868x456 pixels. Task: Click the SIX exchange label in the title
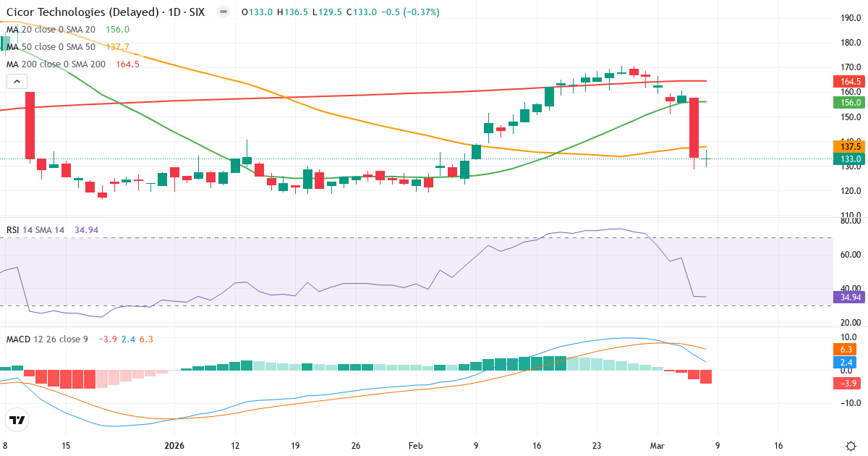tap(196, 12)
